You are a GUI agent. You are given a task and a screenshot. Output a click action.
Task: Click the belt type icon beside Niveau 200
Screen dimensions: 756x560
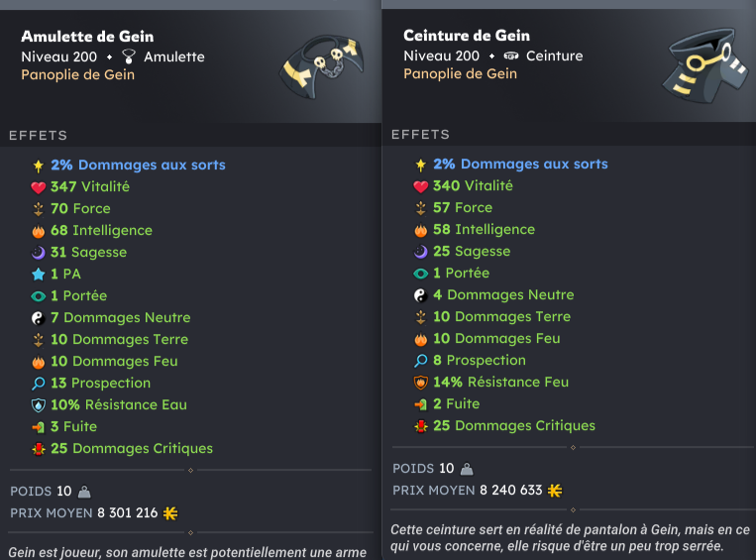pos(510,56)
